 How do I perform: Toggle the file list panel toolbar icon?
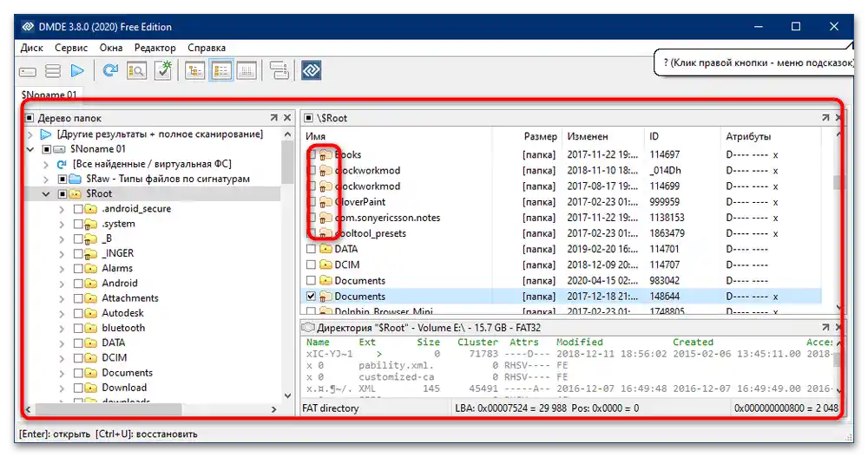(220, 71)
